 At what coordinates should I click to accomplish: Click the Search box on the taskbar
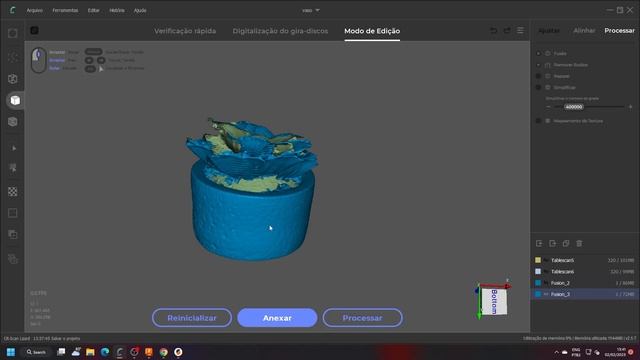click(x=36, y=352)
